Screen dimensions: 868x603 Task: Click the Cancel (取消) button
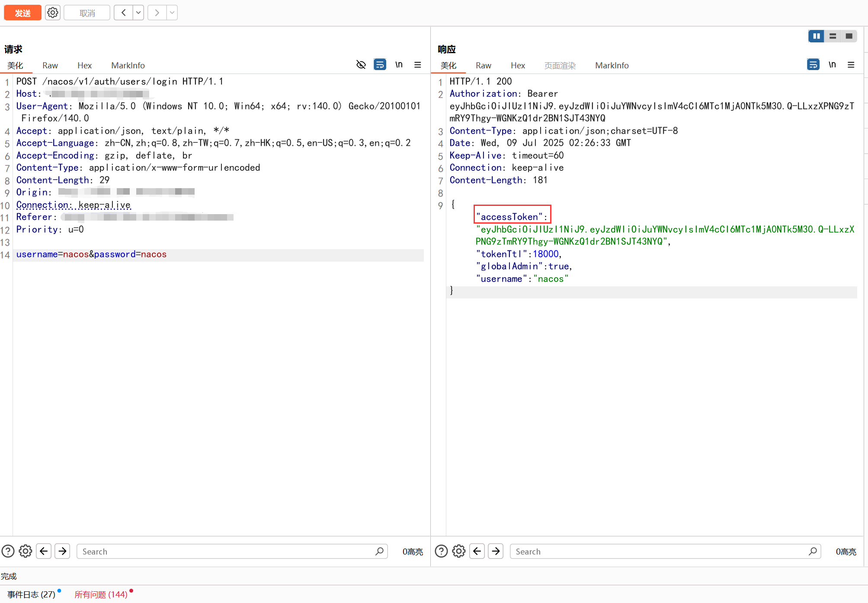(87, 13)
